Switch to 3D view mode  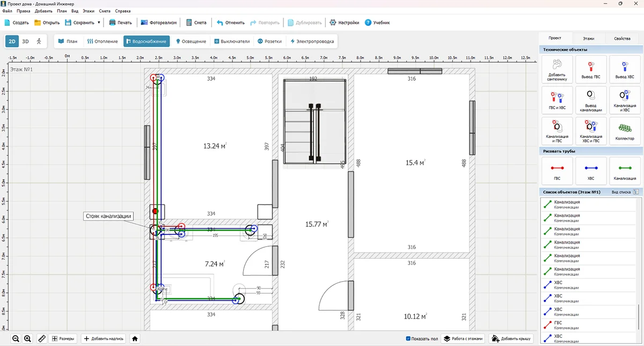coord(25,41)
